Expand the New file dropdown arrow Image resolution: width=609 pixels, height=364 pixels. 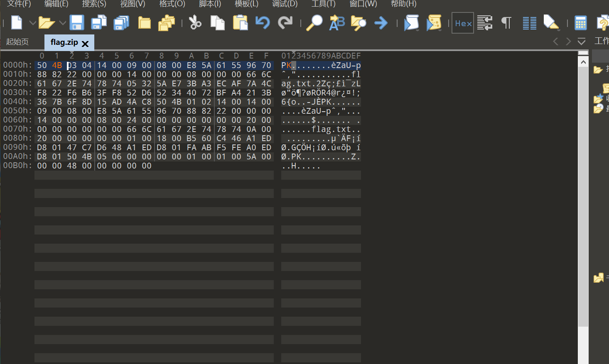(32, 23)
